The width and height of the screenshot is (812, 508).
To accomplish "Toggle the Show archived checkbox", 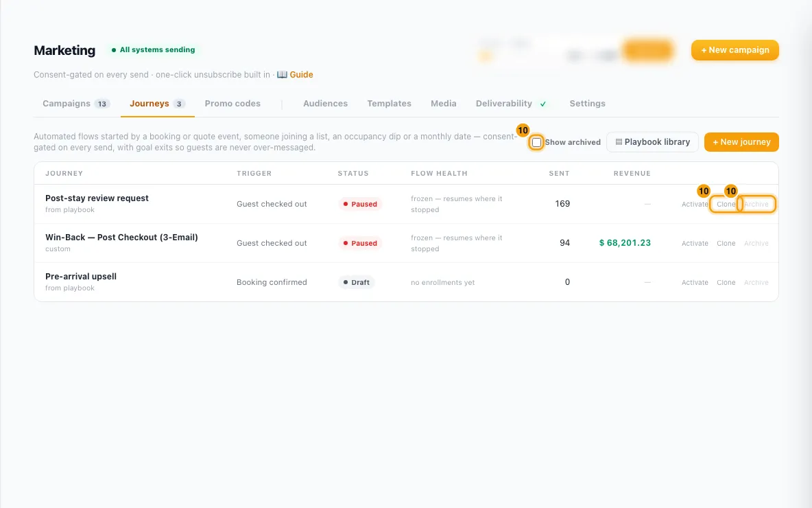I will click(x=536, y=142).
